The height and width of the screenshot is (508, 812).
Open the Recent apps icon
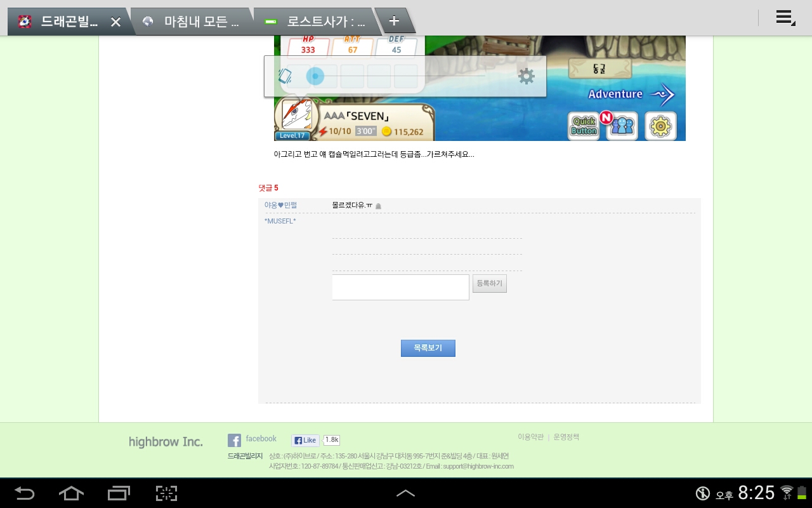[119, 493]
